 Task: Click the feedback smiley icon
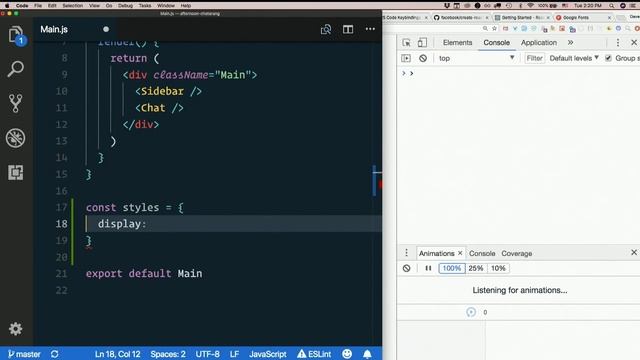(x=347, y=354)
